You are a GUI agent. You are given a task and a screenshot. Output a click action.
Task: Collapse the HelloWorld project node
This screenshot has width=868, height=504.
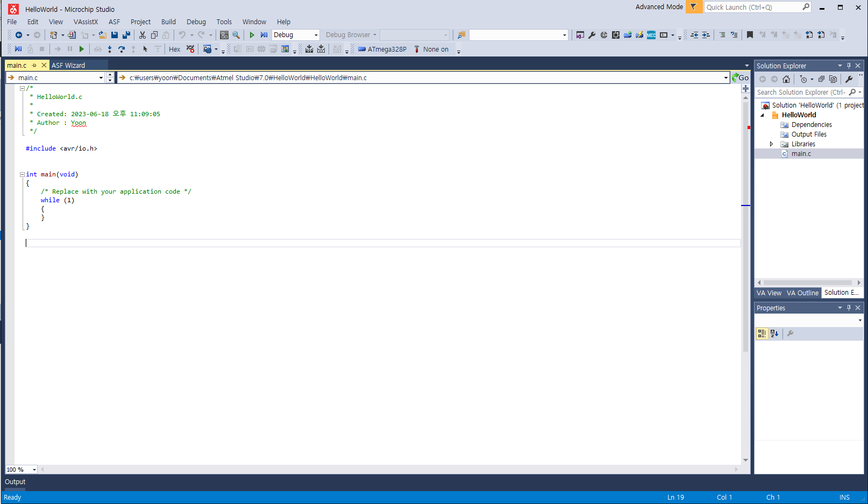tap(762, 115)
